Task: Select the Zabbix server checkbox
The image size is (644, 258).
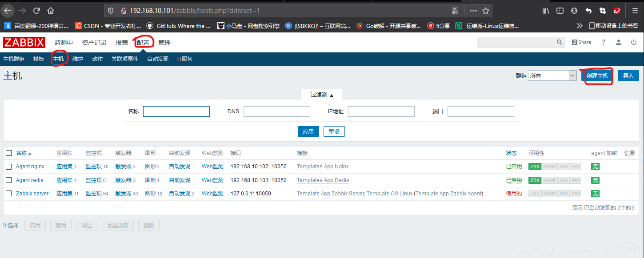Action: [x=8, y=194]
